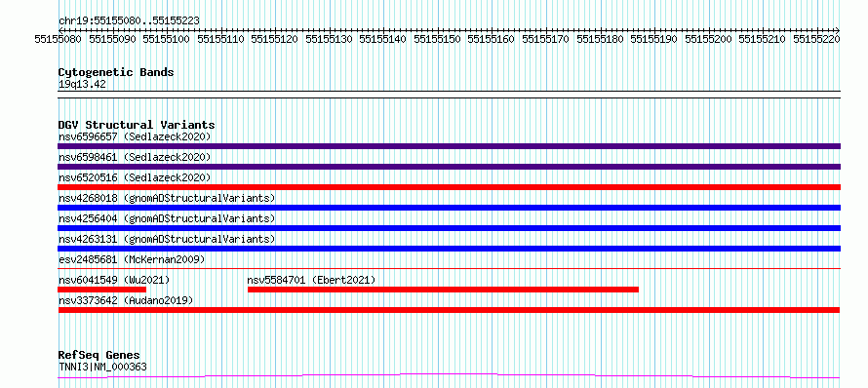Select variant label esv2485681 (McKernan2009)
The height and width of the screenshot is (388, 868).
tap(132, 259)
